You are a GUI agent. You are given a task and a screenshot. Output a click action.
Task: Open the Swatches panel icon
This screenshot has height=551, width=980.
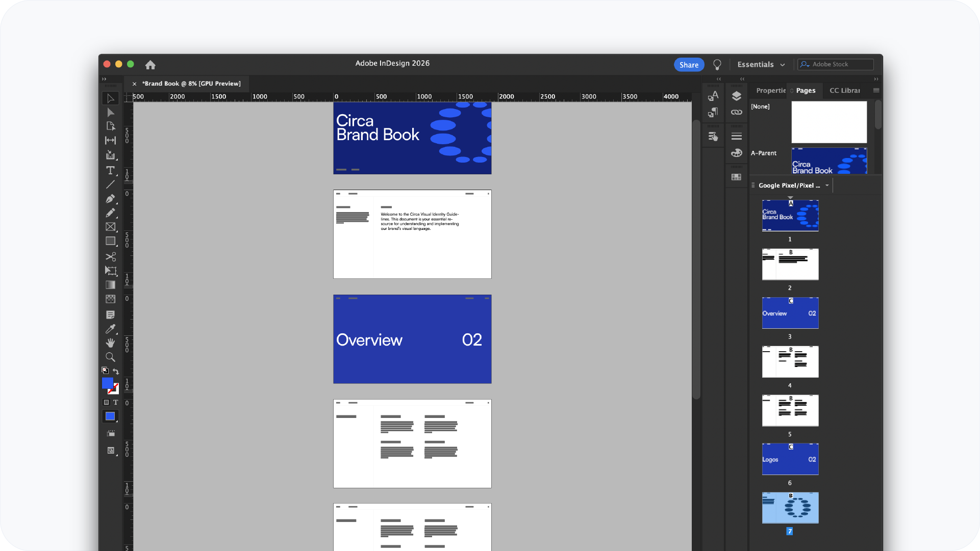(x=736, y=177)
